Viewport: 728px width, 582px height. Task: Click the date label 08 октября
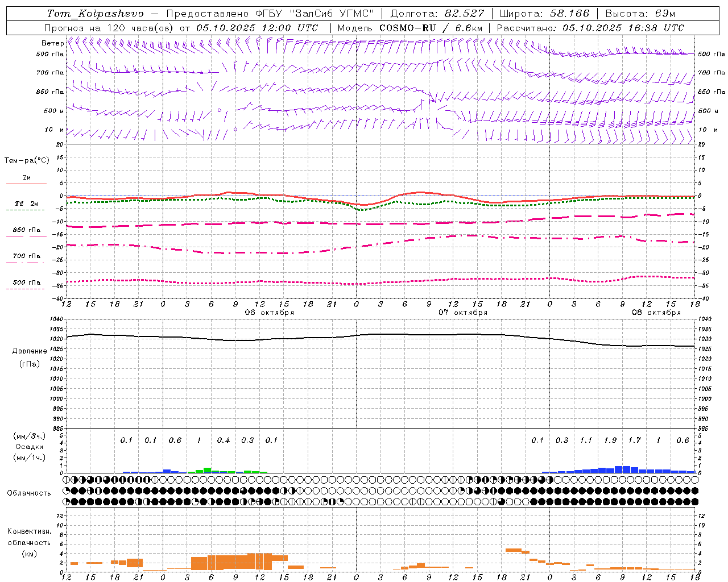[x=656, y=313]
